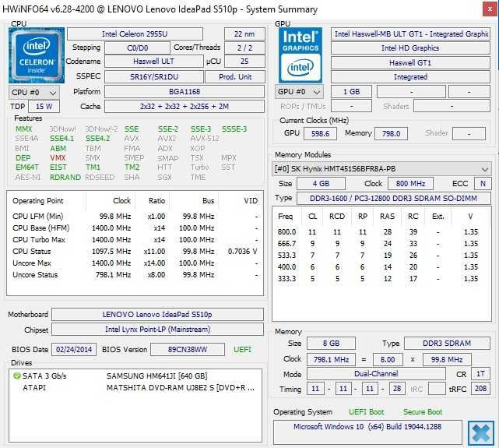
Task: Click the RDRAND feature flag
Action: [65, 178]
